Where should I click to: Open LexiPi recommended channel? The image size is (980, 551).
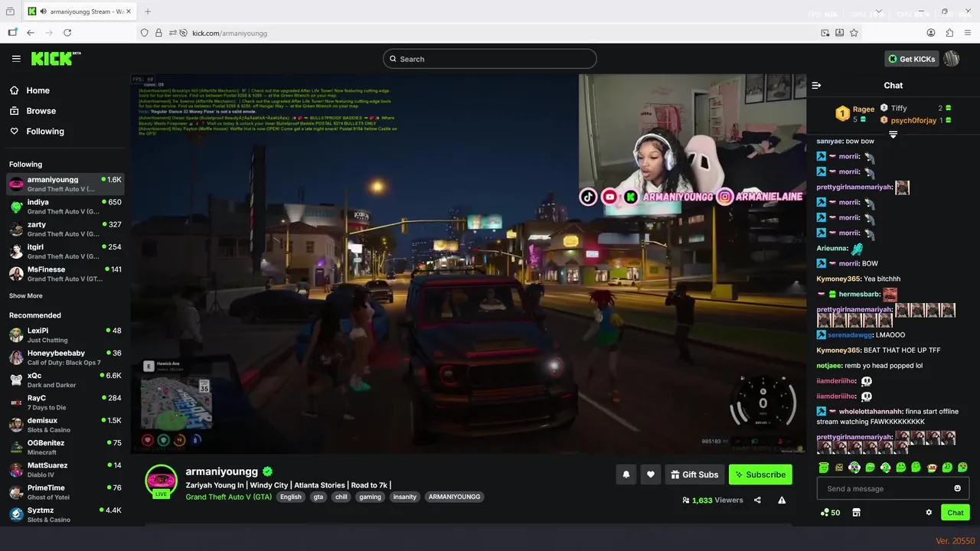click(x=65, y=335)
